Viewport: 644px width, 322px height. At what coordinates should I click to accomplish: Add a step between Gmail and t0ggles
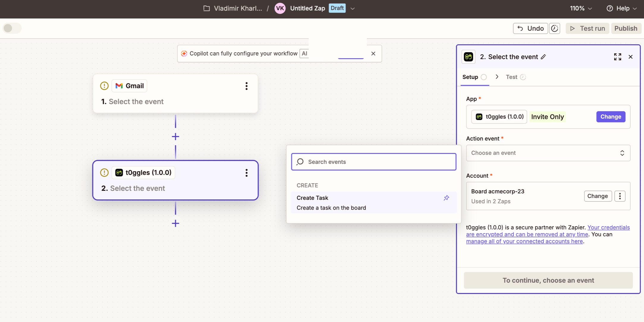(175, 137)
